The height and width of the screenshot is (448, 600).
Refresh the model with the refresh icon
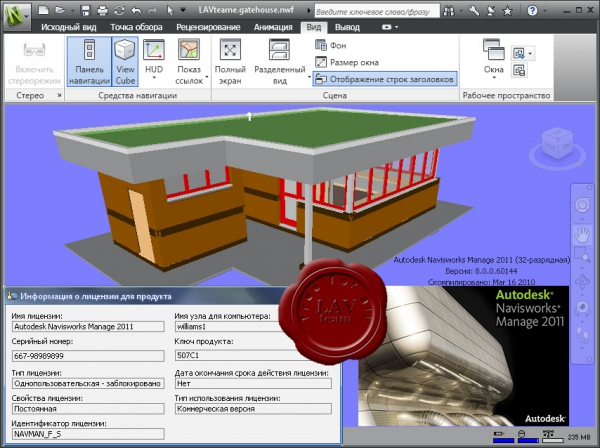tap(119, 10)
